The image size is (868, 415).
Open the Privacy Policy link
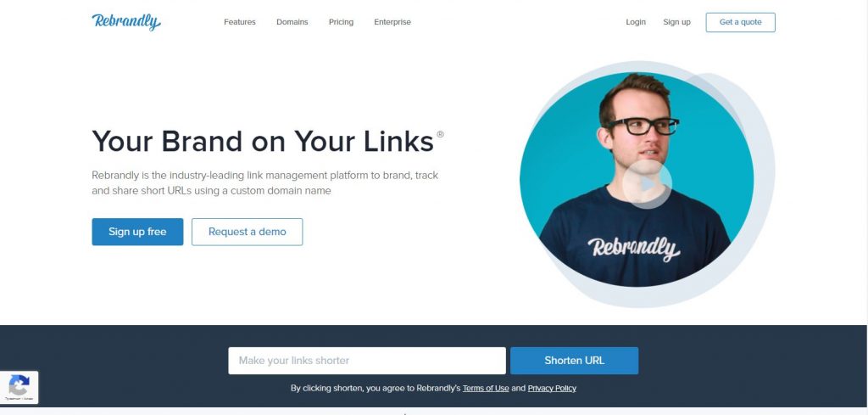coord(552,389)
